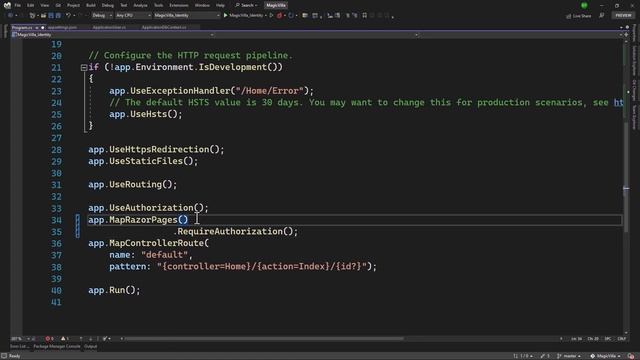Open the Package Manager Console tab
Image resolution: width=640 pixels, height=360 pixels.
[57, 347]
